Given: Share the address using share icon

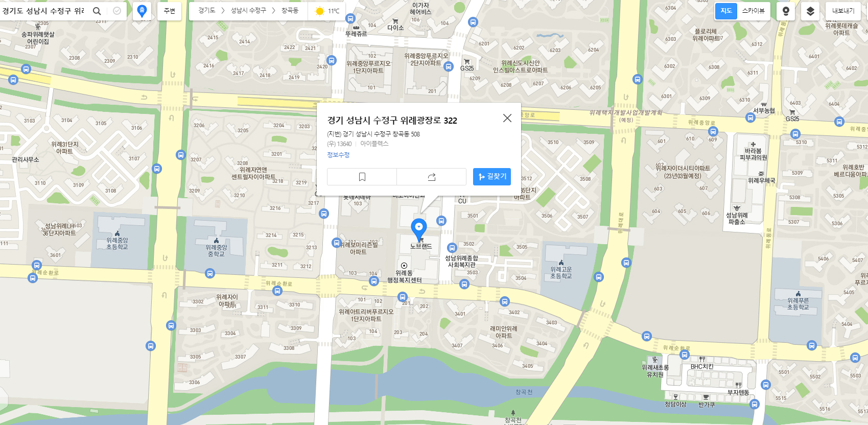Looking at the screenshot, I should (432, 177).
